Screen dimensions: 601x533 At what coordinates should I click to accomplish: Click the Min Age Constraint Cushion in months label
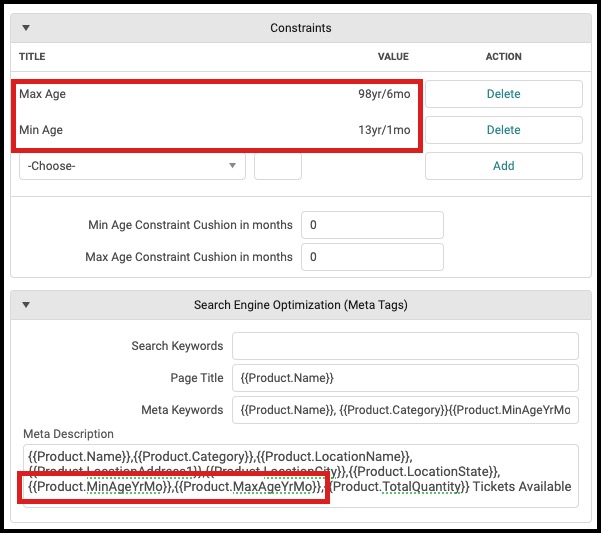tap(190, 225)
